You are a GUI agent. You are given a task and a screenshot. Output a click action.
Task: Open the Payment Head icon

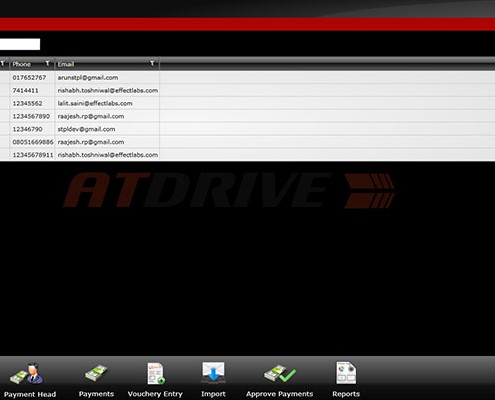coord(27,373)
